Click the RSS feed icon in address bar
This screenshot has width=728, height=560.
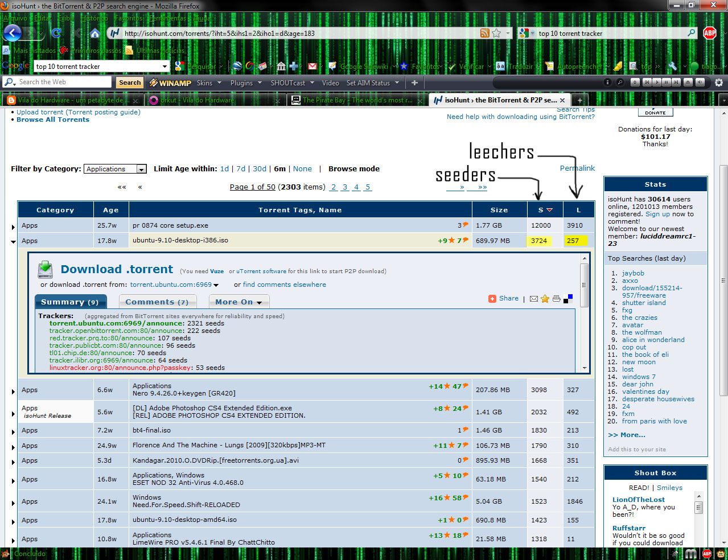point(484,33)
